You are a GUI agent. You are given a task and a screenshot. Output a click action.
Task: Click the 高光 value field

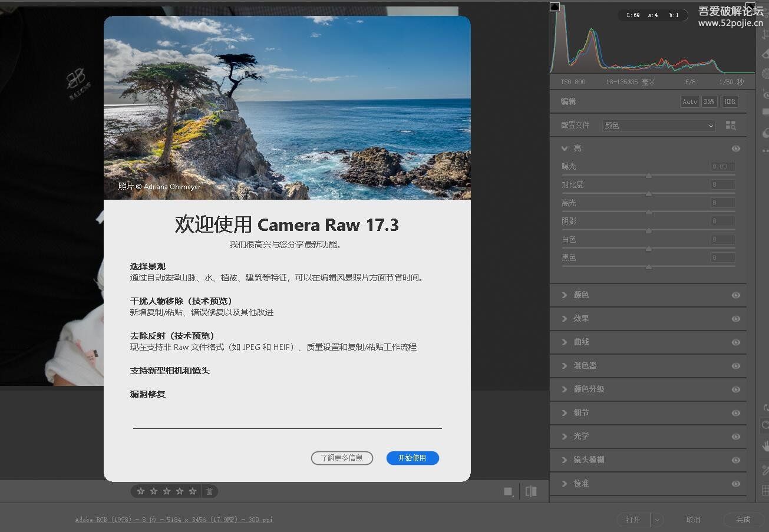722,203
